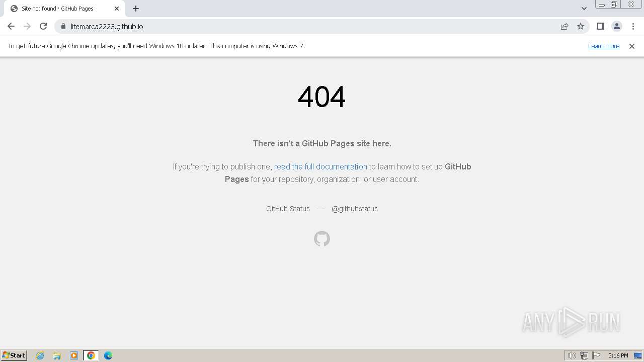Click the 3:16 PM clock
The image size is (644, 362).
618,355
